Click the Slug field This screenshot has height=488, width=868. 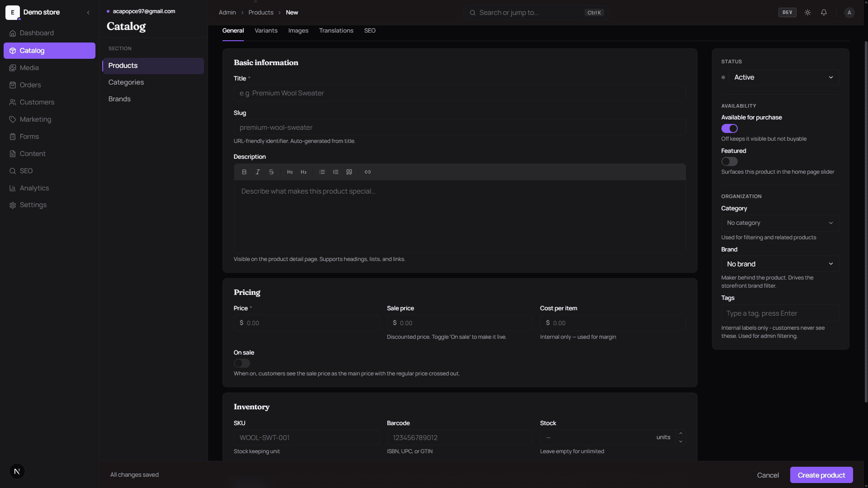pyautogui.click(x=460, y=128)
